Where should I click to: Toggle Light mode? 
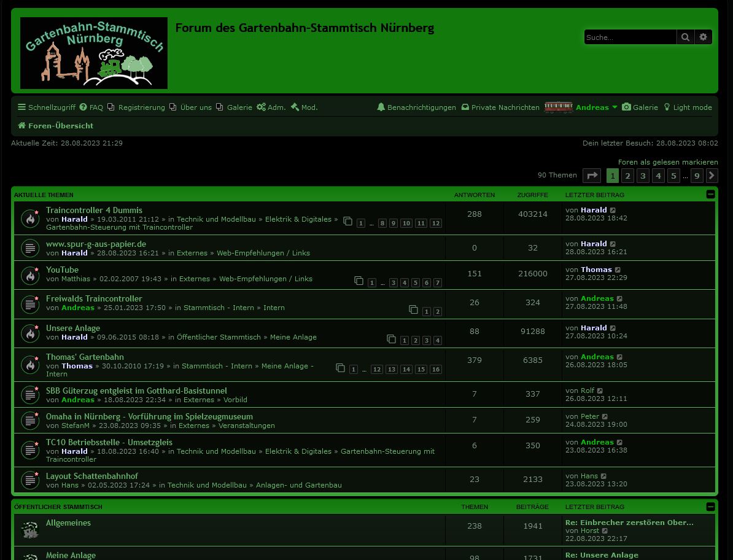[x=688, y=107]
